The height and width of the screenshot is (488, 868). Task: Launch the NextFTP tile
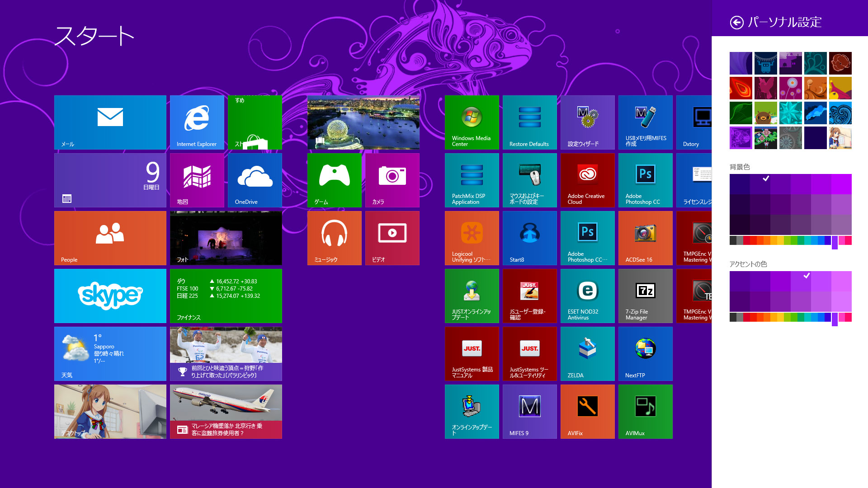pyautogui.click(x=646, y=354)
